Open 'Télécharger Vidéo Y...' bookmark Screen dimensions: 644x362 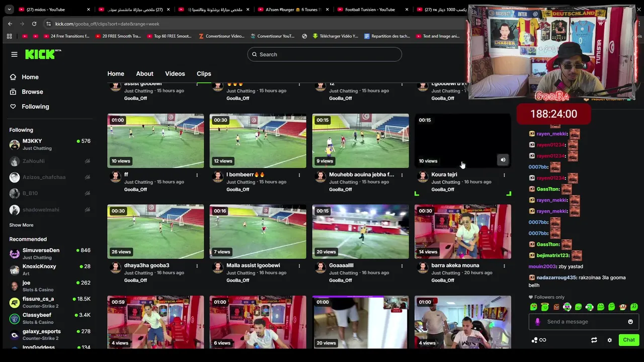point(335,36)
